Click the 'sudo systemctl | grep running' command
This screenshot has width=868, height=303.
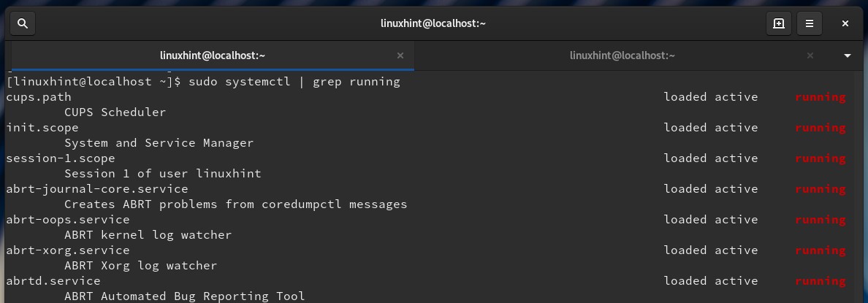point(294,82)
